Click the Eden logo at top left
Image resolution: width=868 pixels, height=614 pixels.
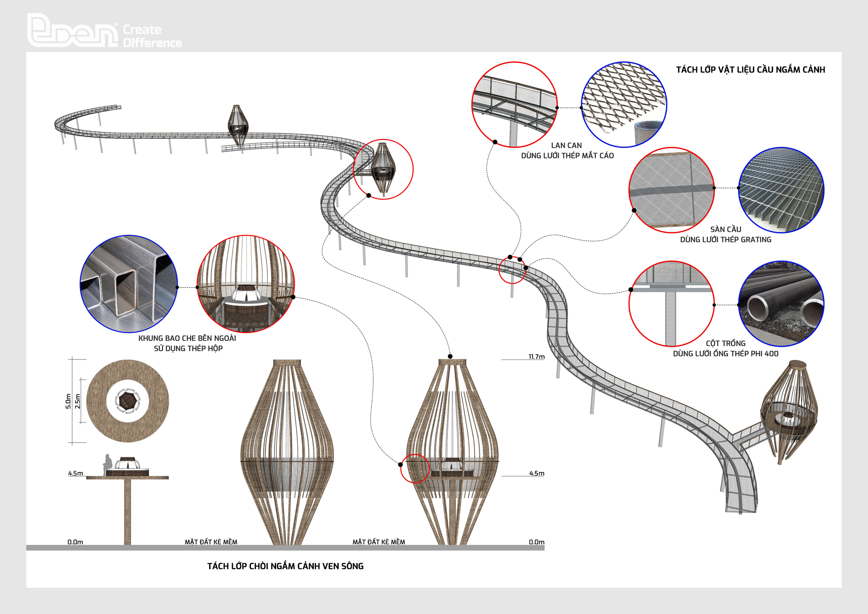click(x=72, y=30)
